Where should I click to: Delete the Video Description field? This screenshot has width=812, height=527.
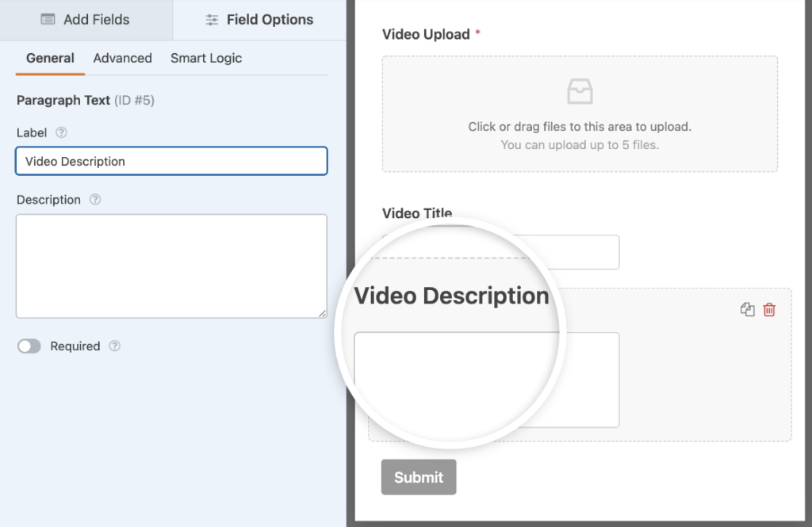point(768,309)
